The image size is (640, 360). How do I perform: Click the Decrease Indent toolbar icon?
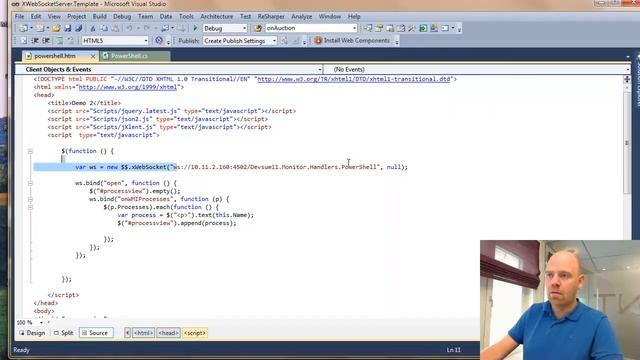[x=35, y=40]
